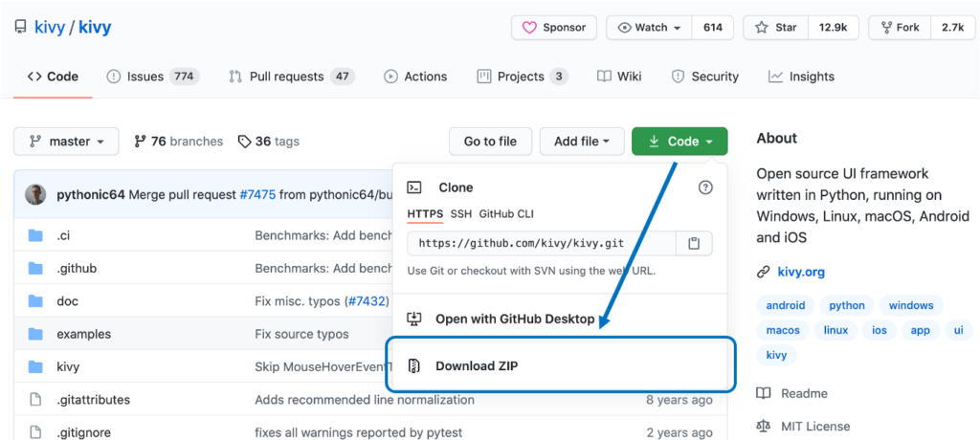
Task: Choose Open with GitHub Desktop
Action: (514, 319)
